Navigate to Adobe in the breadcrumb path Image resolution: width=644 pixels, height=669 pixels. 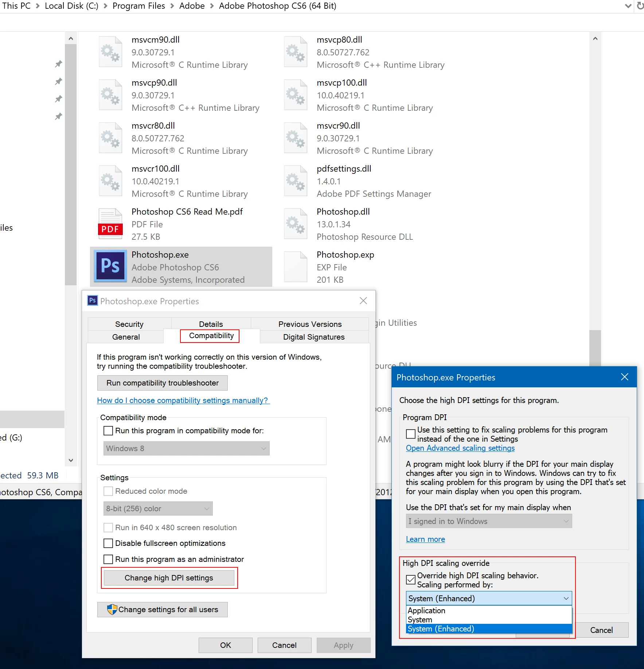point(192,6)
